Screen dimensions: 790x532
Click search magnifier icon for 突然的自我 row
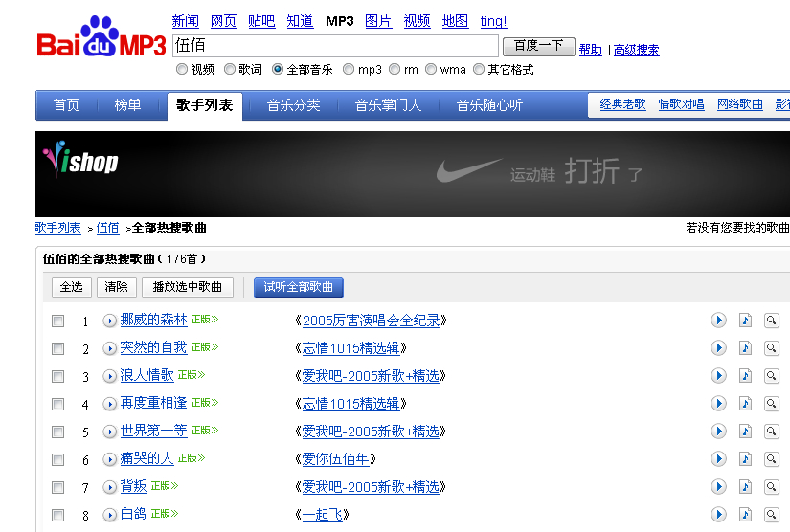(x=772, y=347)
